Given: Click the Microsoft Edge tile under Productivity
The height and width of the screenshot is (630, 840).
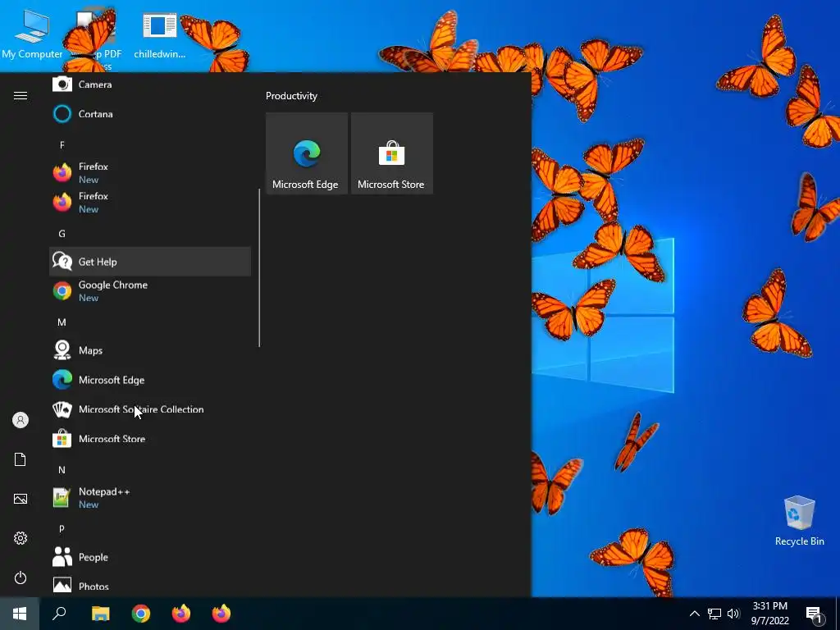Looking at the screenshot, I should point(307,153).
